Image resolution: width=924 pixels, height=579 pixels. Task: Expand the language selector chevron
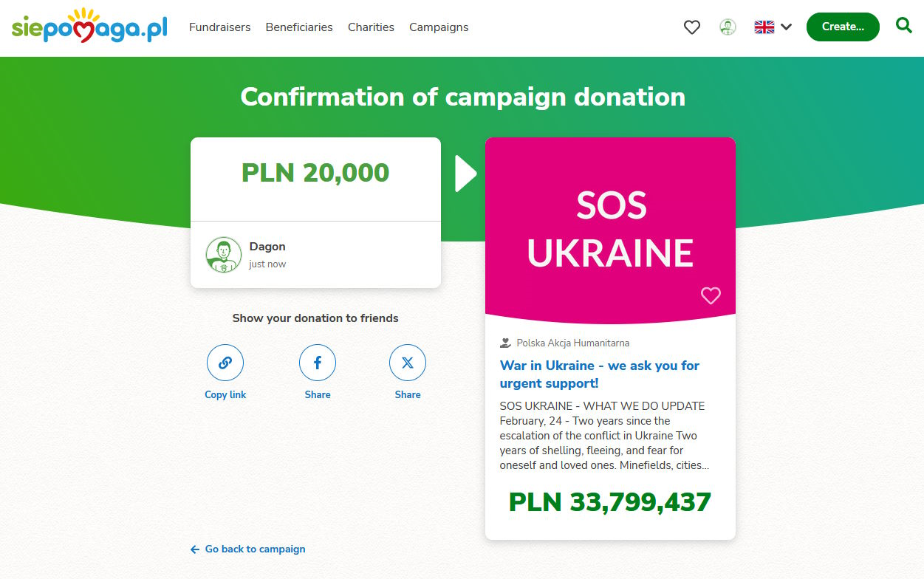(786, 27)
